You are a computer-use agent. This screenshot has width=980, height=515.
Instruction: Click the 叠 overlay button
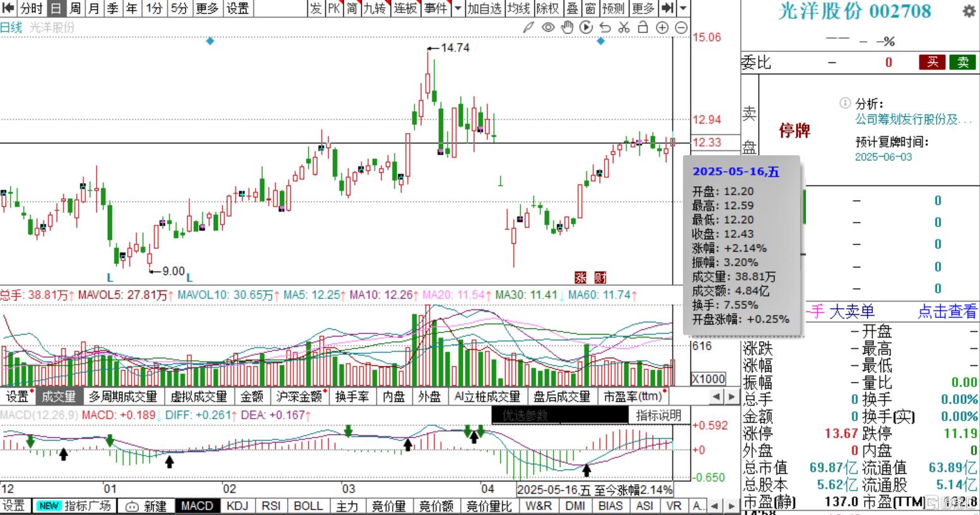(572, 8)
